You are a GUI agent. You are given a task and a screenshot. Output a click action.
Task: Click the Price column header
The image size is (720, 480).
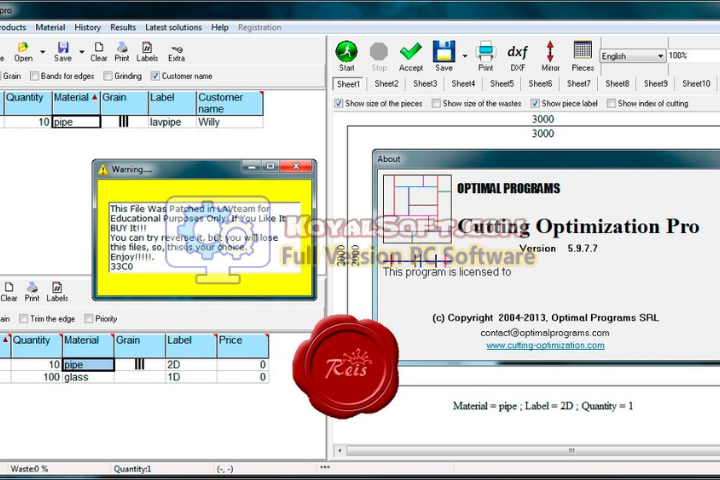point(242,346)
